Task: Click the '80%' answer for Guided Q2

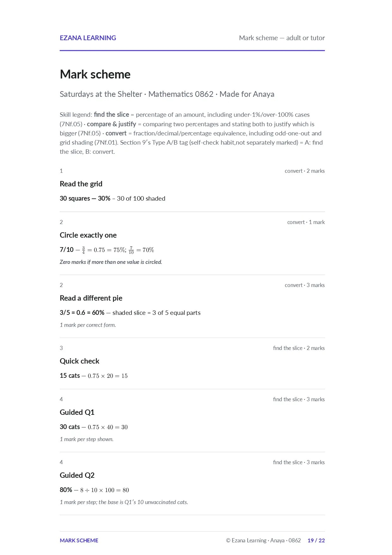Action: [x=66, y=490]
